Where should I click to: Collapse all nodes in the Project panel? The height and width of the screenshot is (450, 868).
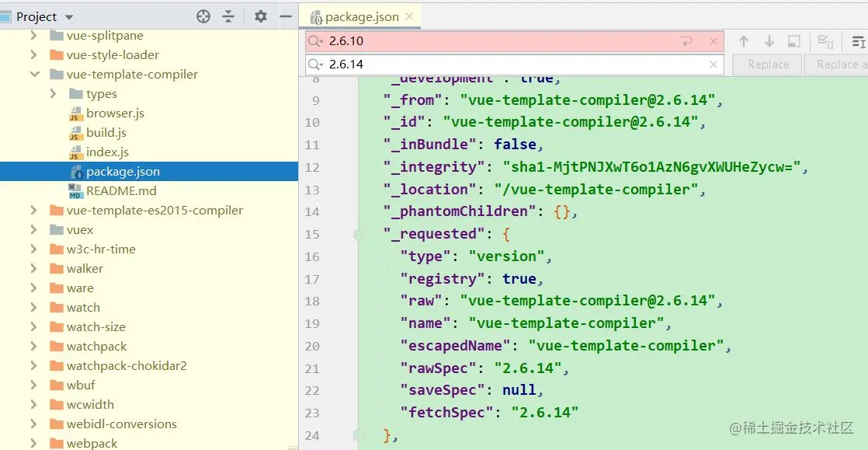[228, 16]
